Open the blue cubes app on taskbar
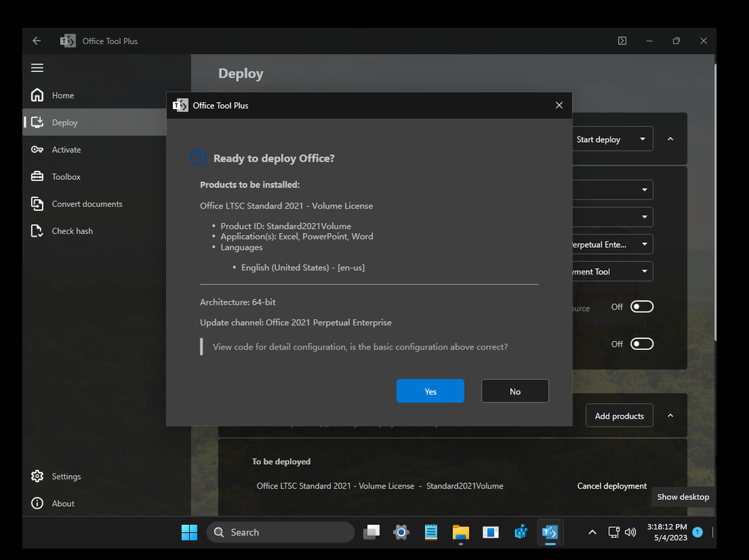This screenshot has height=560, width=749. (x=521, y=532)
